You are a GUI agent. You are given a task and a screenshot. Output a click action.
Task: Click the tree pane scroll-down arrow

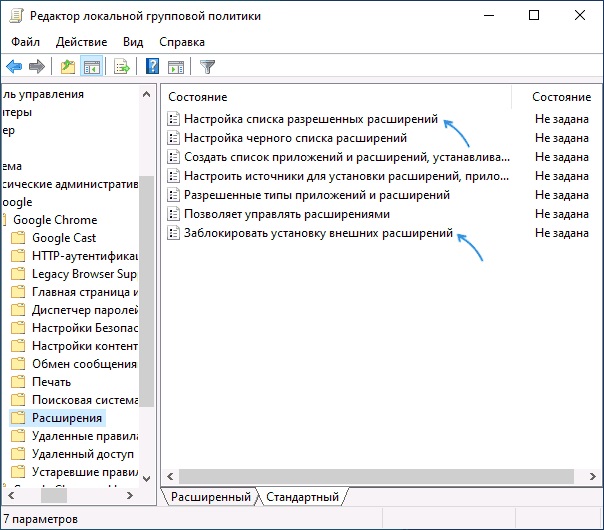[146, 479]
